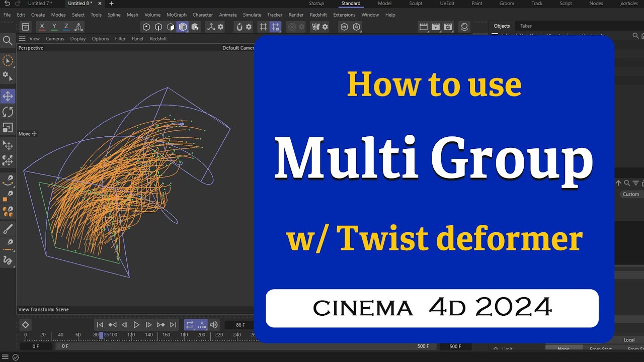Image resolution: width=644 pixels, height=362 pixels.
Task: Open the Redshift main menu
Action: pos(318,15)
